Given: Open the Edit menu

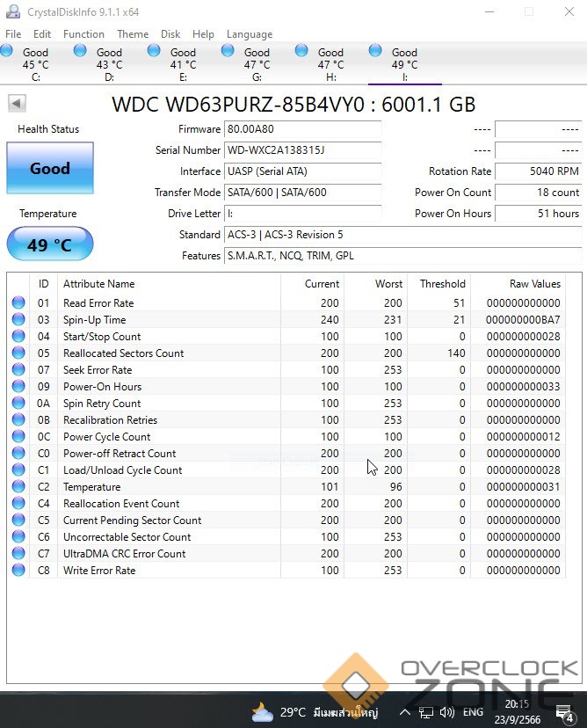Looking at the screenshot, I should coord(42,34).
